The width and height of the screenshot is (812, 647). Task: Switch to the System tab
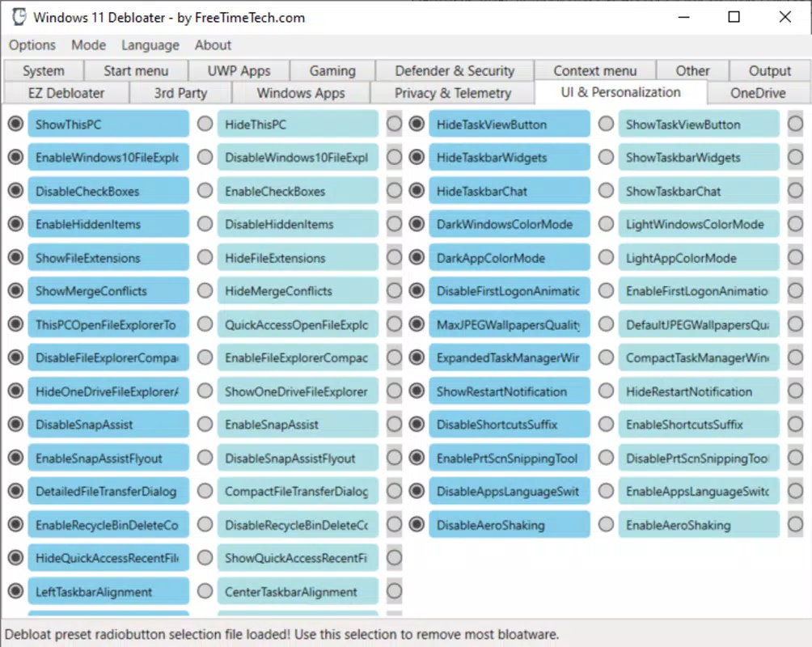tap(44, 70)
